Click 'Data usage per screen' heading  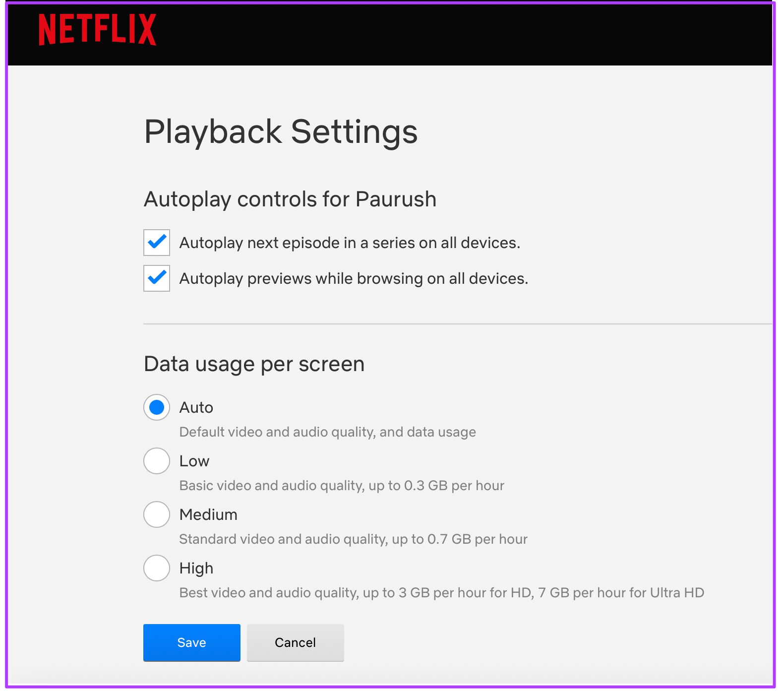pos(254,364)
